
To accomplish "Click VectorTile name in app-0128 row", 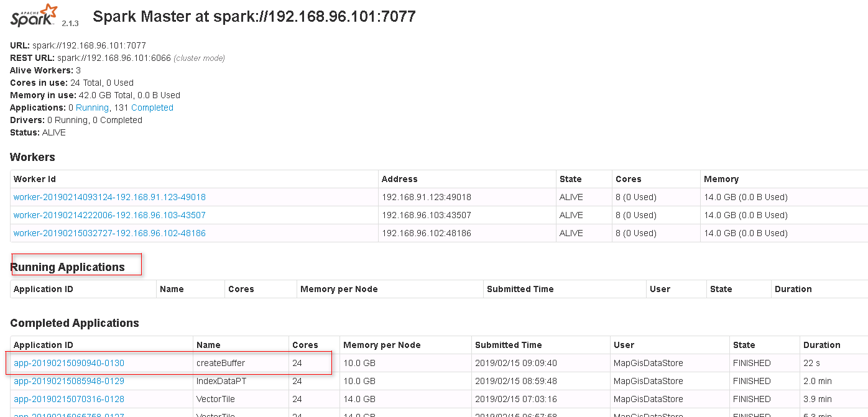I will pyautogui.click(x=216, y=399).
